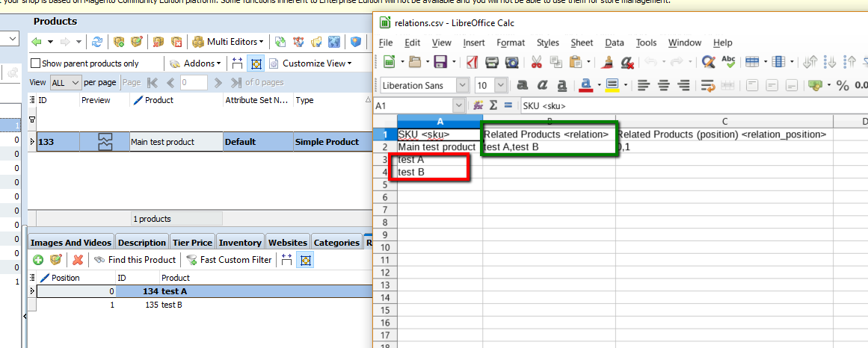The image size is (868, 348).
Task: Open the Format menu in Calc
Action: pyautogui.click(x=511, y=43)
